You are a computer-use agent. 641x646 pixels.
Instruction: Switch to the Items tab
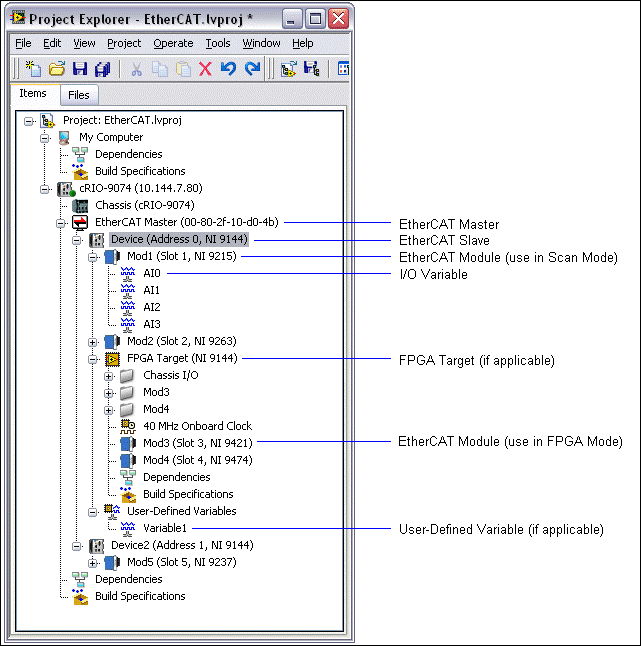[x=33, y=94]
